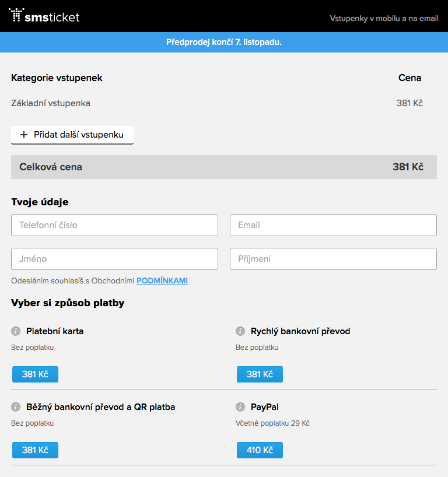Click the smsticket logo
This screenshot has height=477, width=448.
click(44, 16)
